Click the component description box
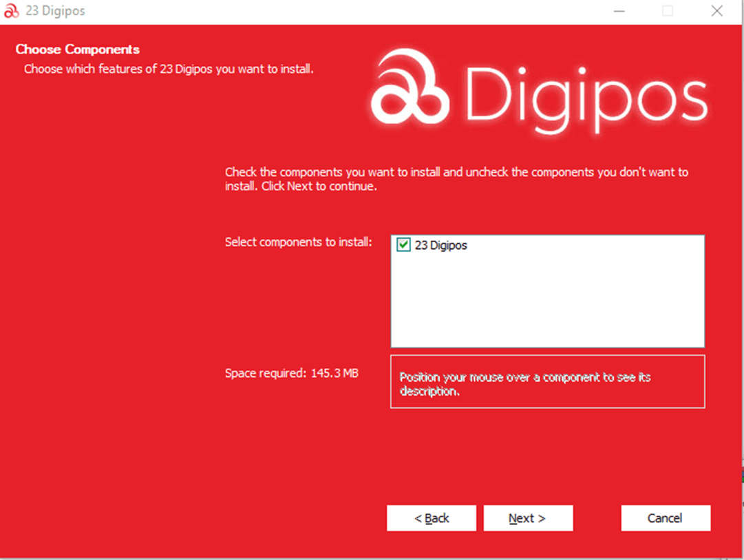Screen dimensions: 744x560 [x=547, y=383]
